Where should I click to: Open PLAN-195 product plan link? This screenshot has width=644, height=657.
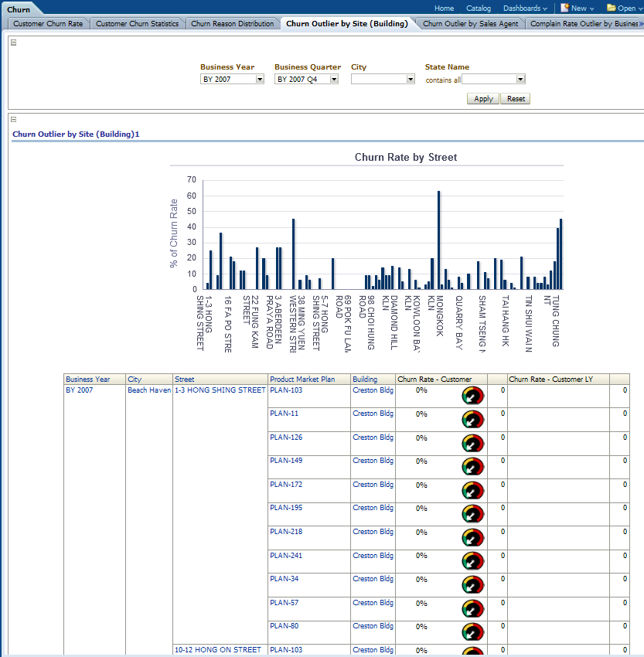286,508
